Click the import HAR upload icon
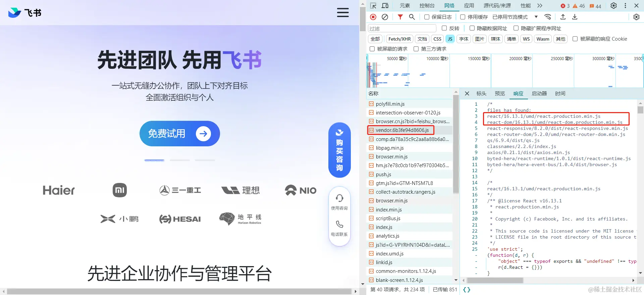Image resolution: width=644 pixels, height=295 pixels. [x=563, y=17]
